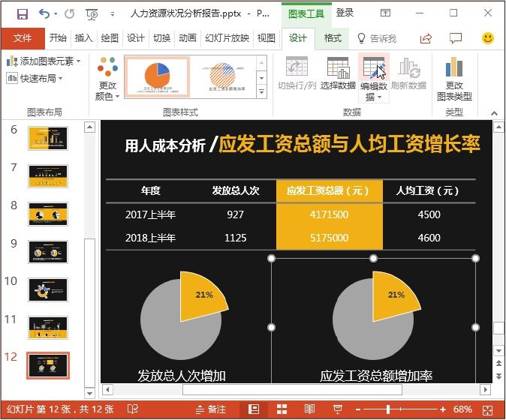Click Tell me (告诉我) search box
506x420 pixels.
376,38
